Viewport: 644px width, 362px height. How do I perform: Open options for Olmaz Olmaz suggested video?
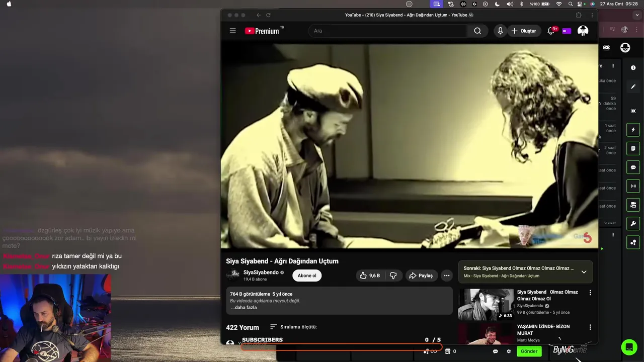(x=590, y=293)
